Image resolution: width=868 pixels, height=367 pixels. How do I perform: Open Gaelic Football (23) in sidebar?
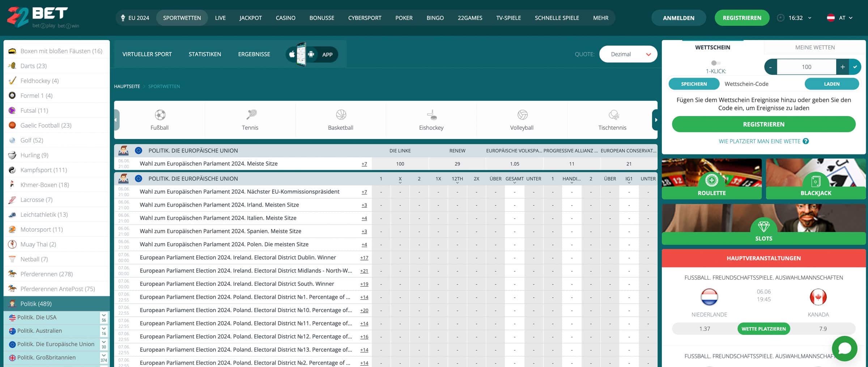coord(56,125)
